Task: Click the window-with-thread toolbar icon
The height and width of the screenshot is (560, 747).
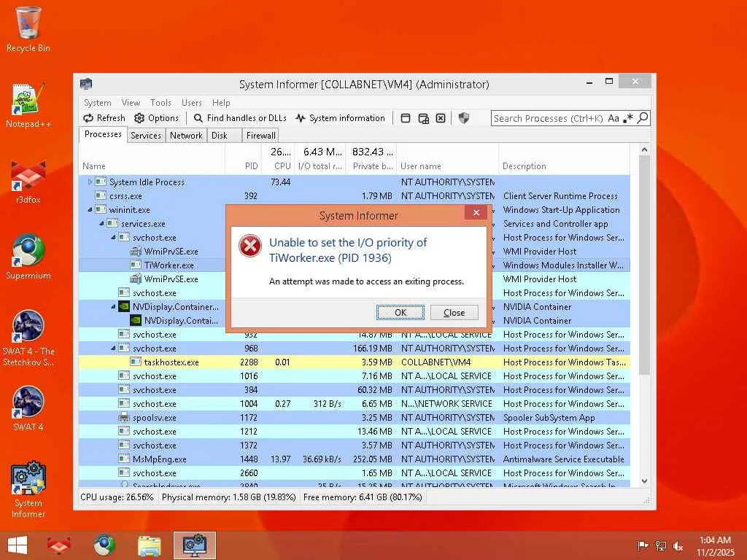Action: click(x=423, y=118)
